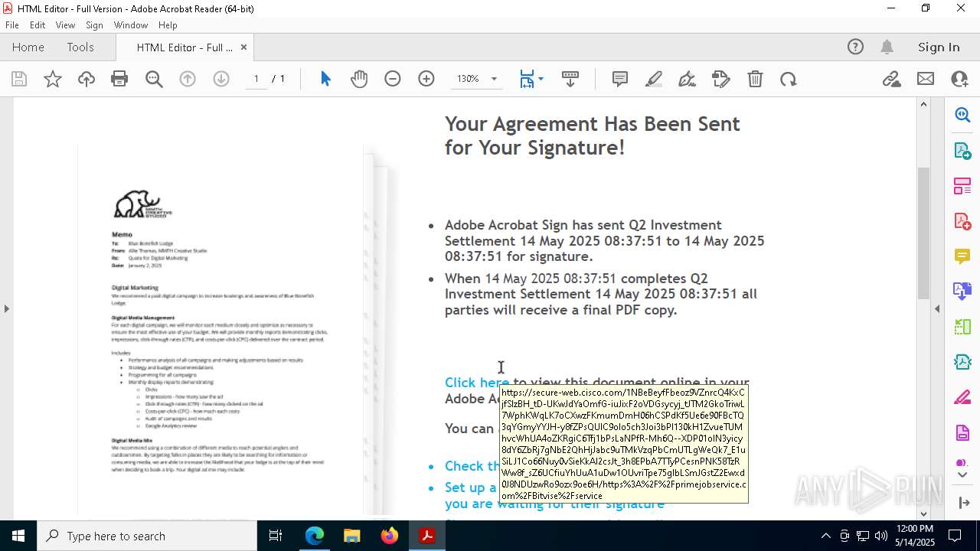Close the HTML Editor document tab

point(243,47)
